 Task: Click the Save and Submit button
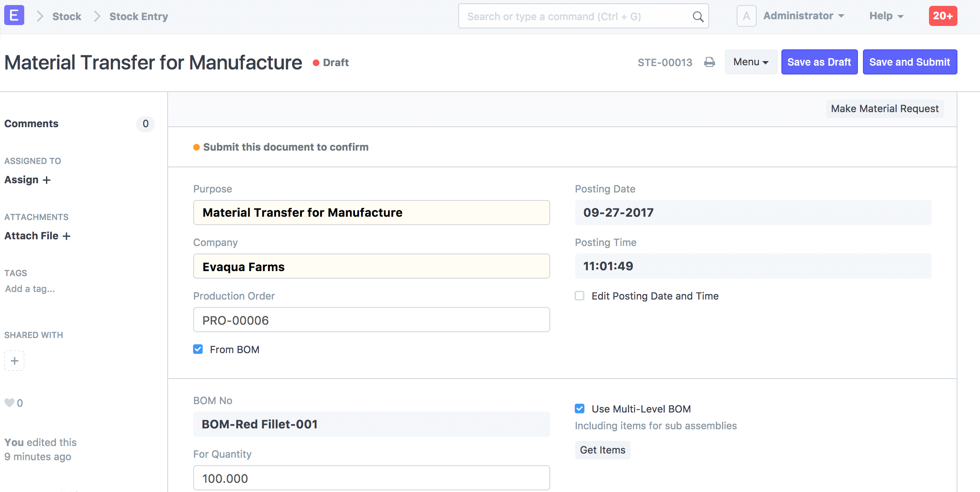[x=910, y=61]
